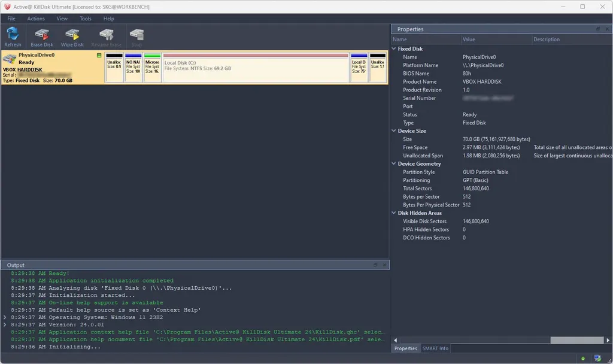Click the Resume Erase toolbar icon

pos(107,37)
